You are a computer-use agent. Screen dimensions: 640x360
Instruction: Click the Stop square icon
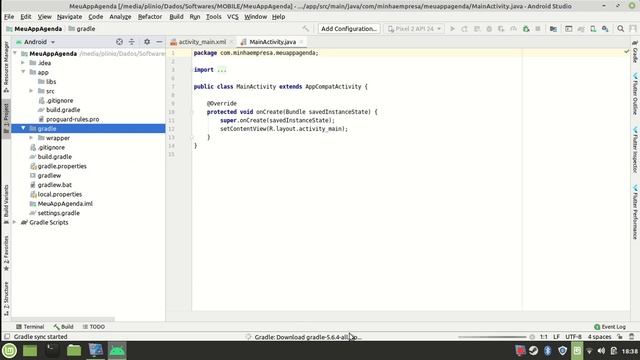538,29
